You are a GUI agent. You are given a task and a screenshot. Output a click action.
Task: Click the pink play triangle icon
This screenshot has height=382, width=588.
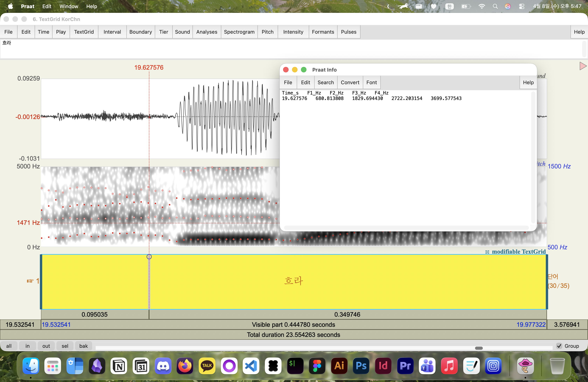coord(583,66)
